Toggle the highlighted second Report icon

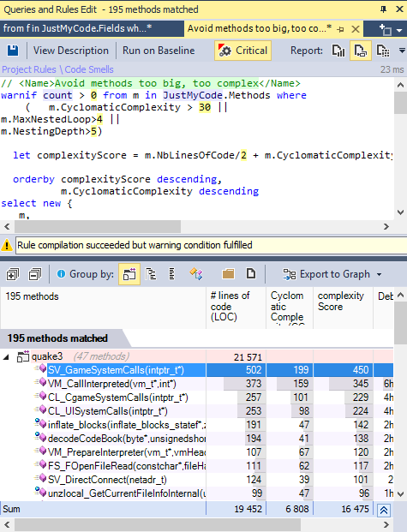361,51
